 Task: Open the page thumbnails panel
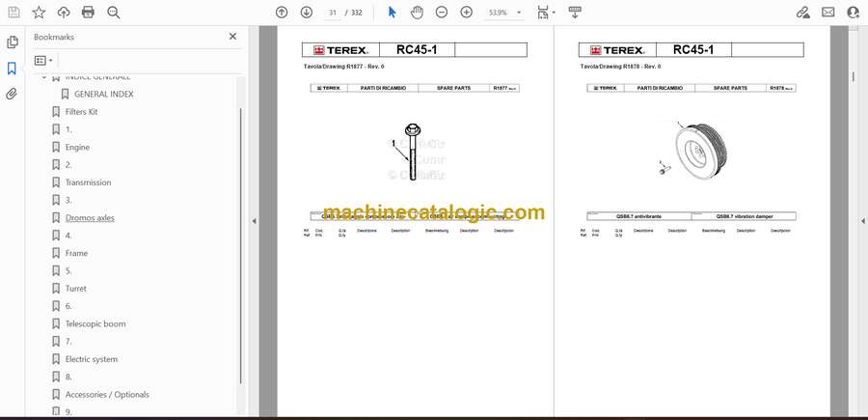(13, 42)
